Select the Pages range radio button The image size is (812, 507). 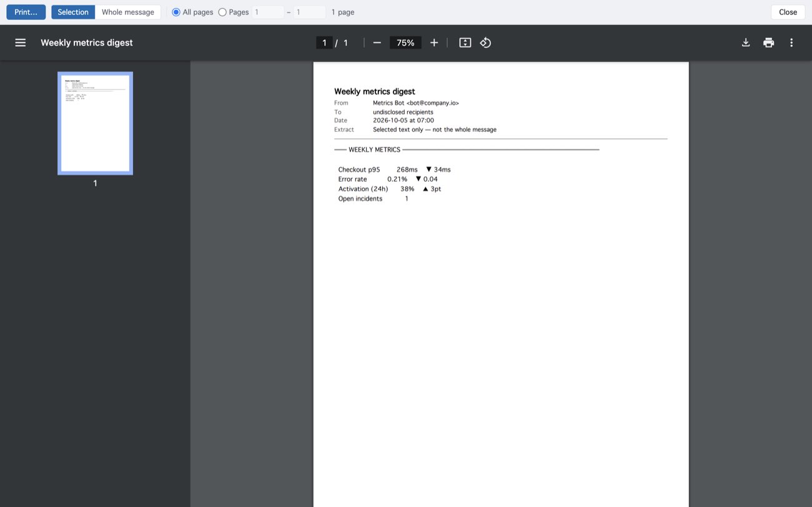[222, 12]
